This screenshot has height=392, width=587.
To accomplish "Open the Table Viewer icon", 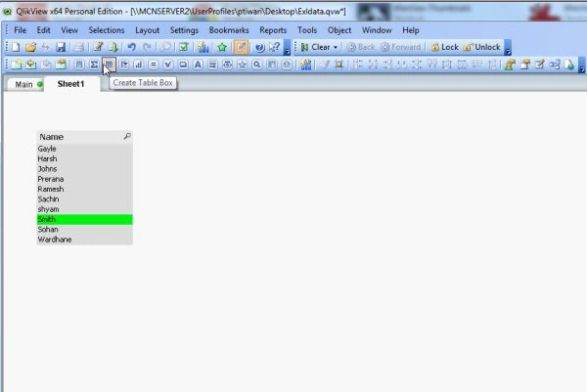I will (x=555, y=65).
